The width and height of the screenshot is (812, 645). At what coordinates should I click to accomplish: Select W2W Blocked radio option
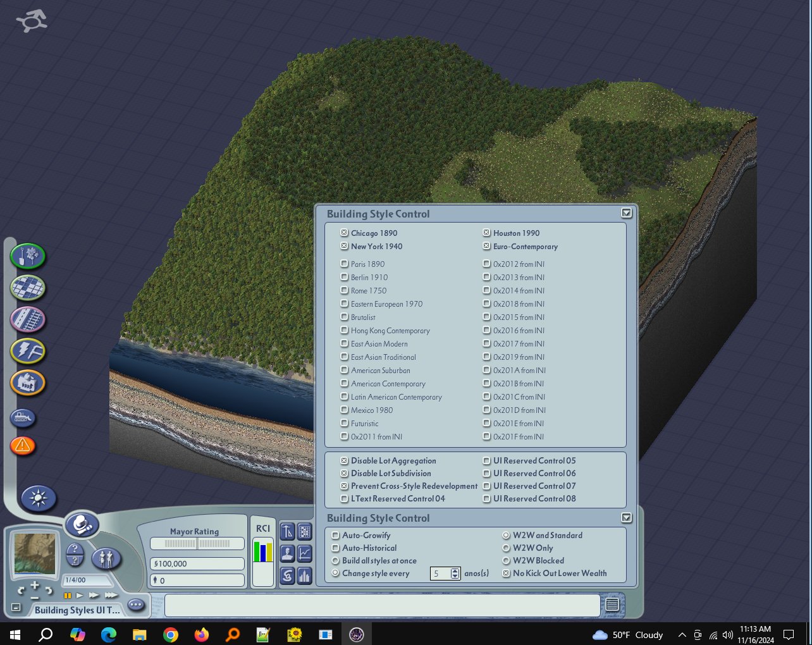click(506, 560)
